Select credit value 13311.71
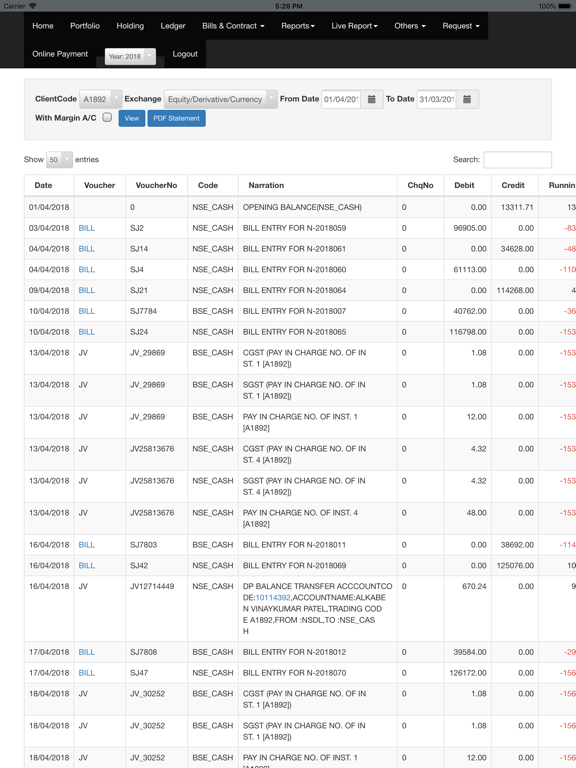 tap(517, 207)
